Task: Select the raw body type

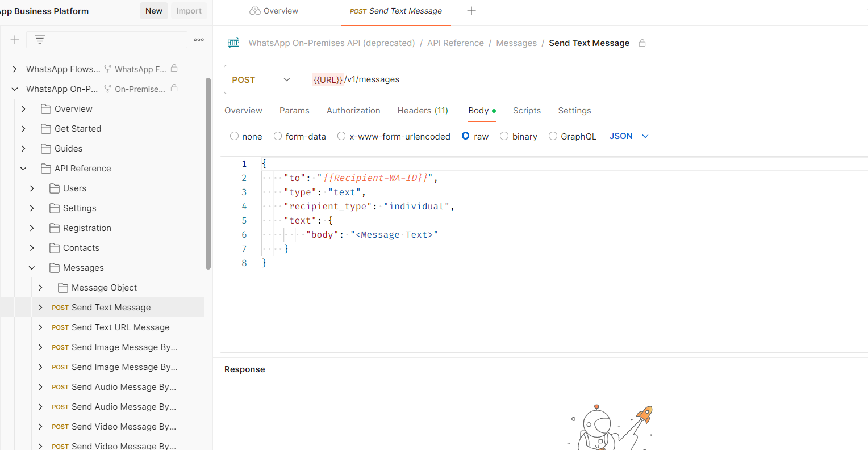Action: [466, 136]
